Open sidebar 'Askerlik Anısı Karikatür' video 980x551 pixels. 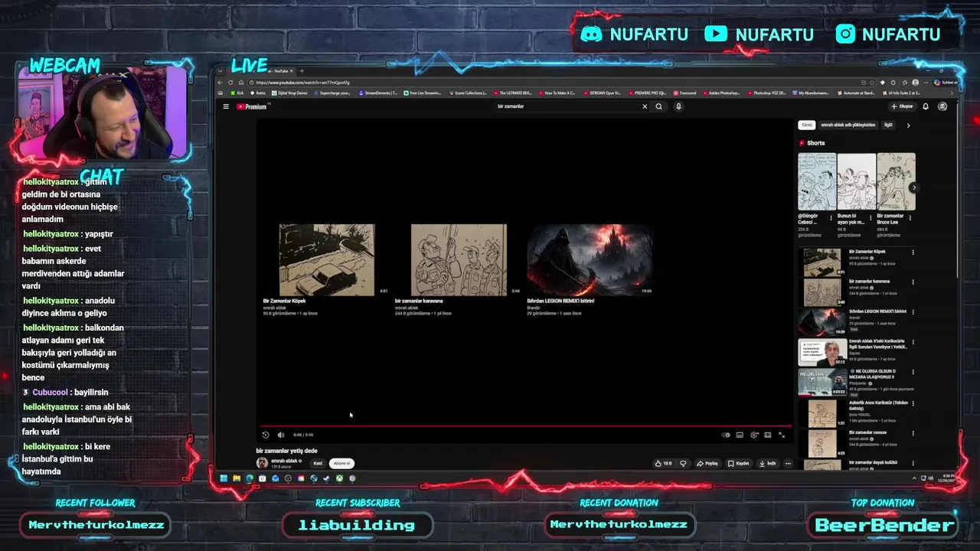pos(822,412)
